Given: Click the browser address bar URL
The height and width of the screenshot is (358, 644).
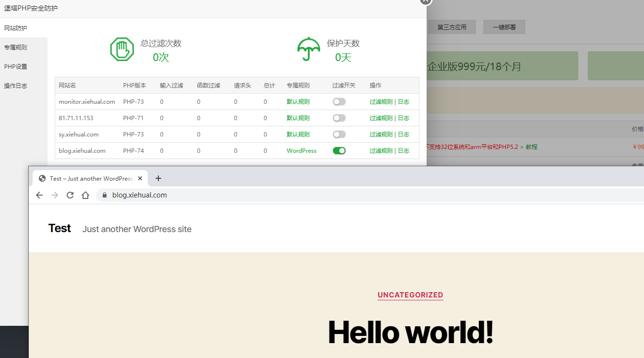Looking at the screenshot, I should click(140, 195).
